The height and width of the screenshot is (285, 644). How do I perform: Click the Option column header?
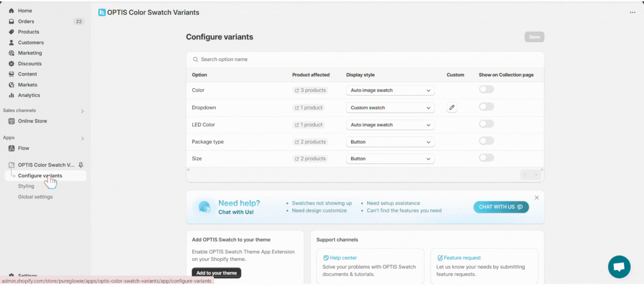click(x=200, y=75)
